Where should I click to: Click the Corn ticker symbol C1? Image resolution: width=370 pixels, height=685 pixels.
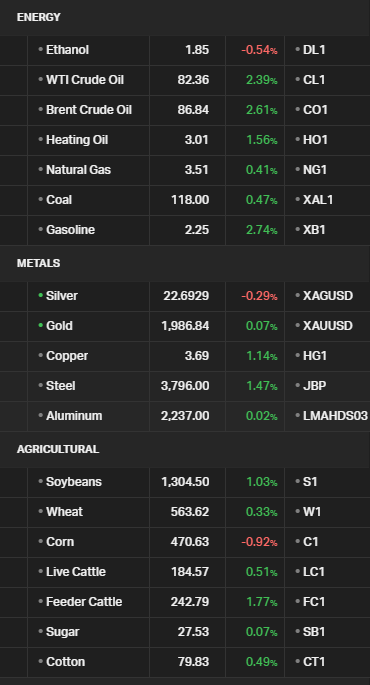311,542
